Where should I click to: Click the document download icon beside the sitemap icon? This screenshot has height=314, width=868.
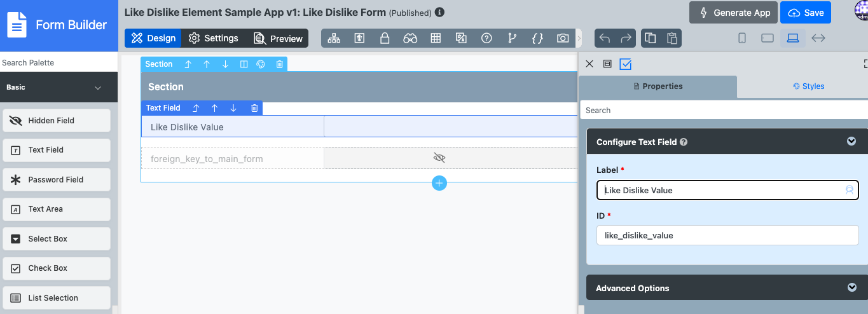tap(359, 38)
